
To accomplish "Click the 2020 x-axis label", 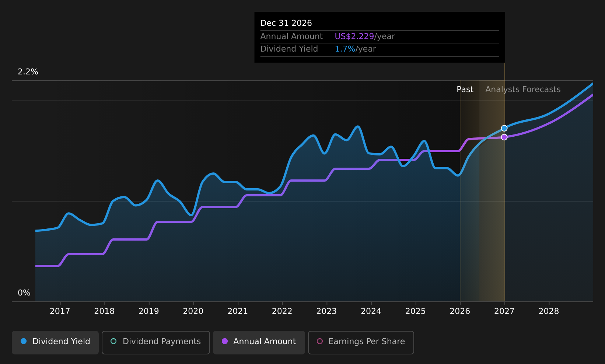I will click(193, 311).
